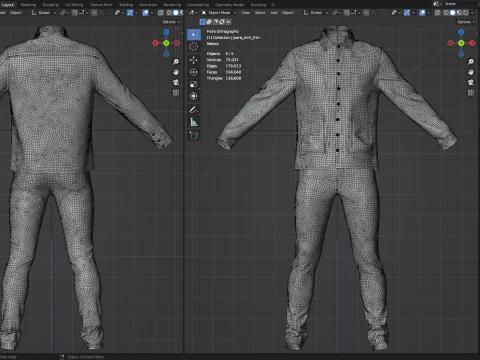Enable wireframe shading in right viewport
Viewport: 480px width, 360px height.
point(446,13)
